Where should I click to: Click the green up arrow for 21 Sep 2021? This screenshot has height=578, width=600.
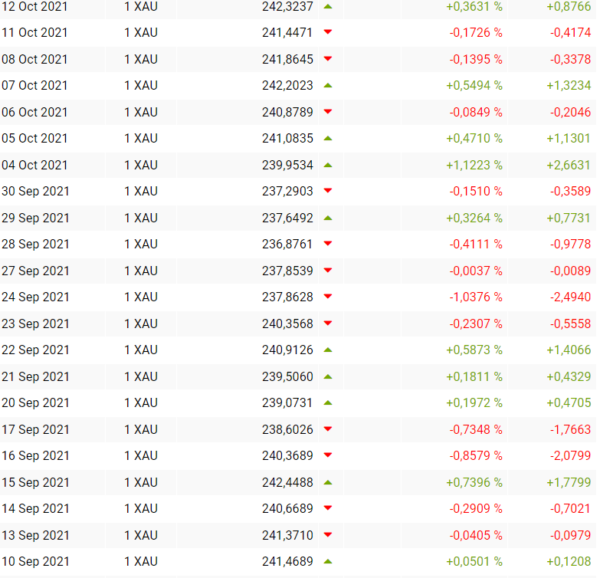tap(328, 377)
